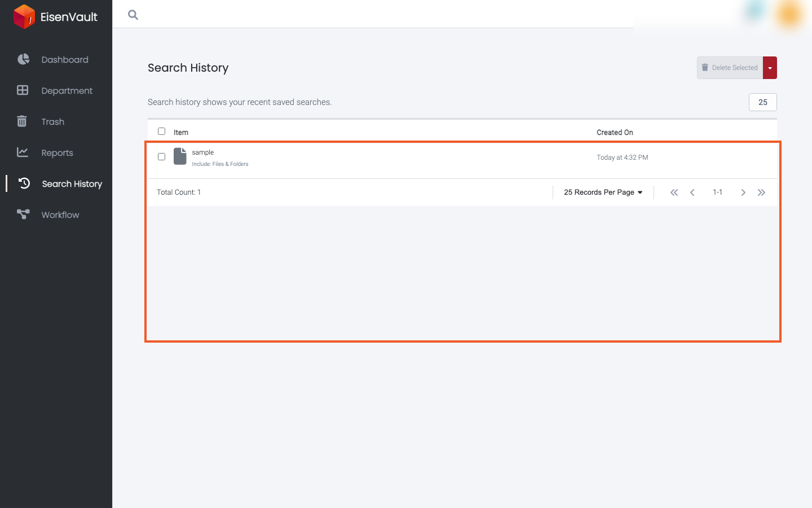Click the Department grid icon
This screenshot has height=508, width=812.
tap(23, 90)
